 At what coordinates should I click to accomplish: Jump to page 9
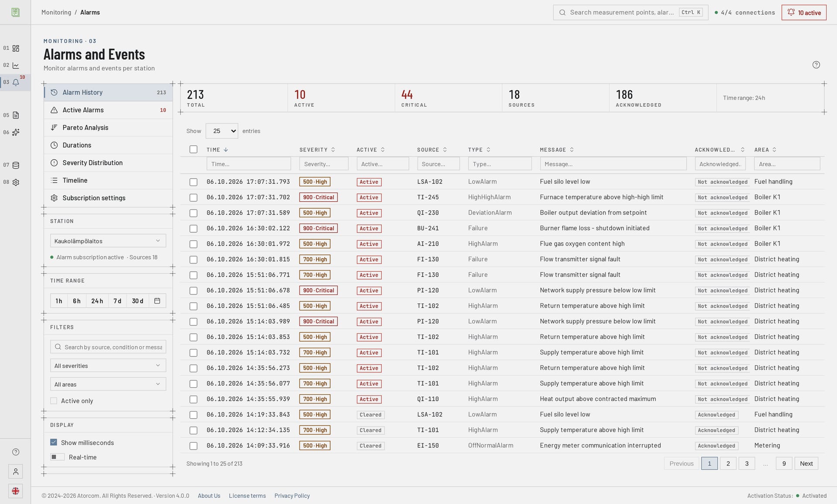[784, 463]
